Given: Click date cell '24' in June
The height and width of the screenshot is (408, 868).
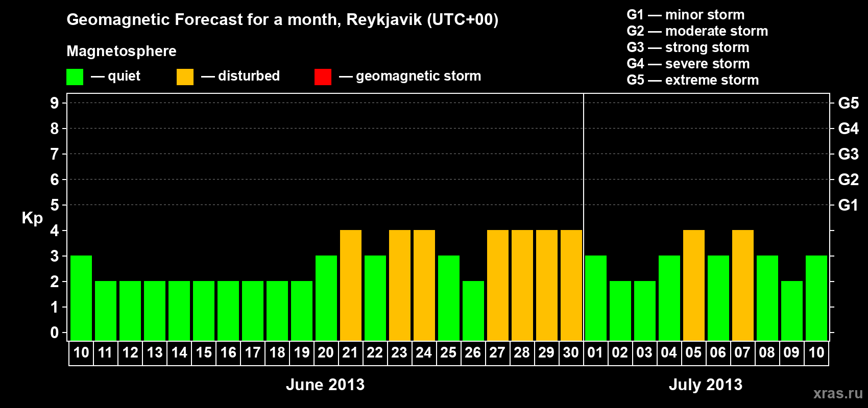Looking at the screenshot, I should pyautogui.click(x=424, y=353).
